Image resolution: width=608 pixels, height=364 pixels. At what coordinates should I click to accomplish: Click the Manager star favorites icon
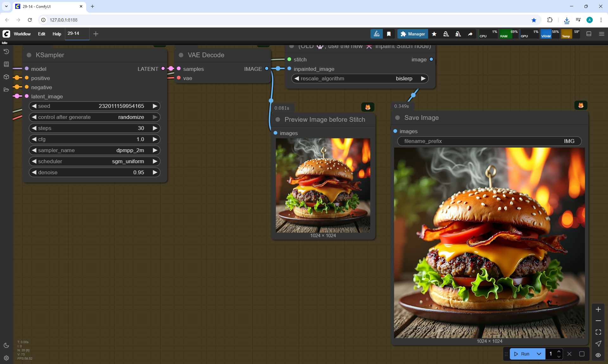434,34
